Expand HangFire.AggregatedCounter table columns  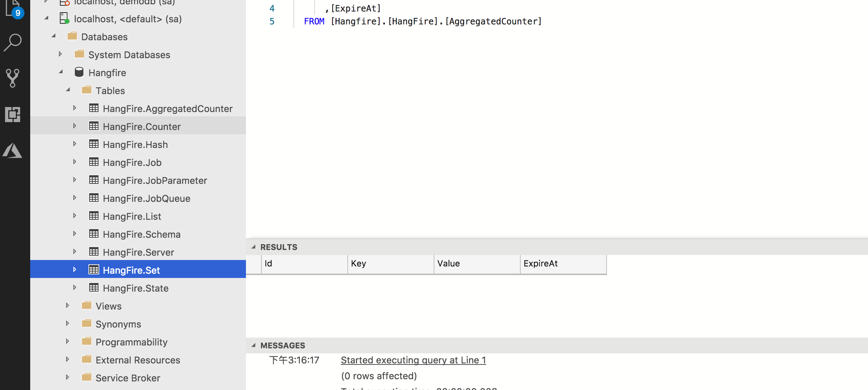click(x=74, y=108)
